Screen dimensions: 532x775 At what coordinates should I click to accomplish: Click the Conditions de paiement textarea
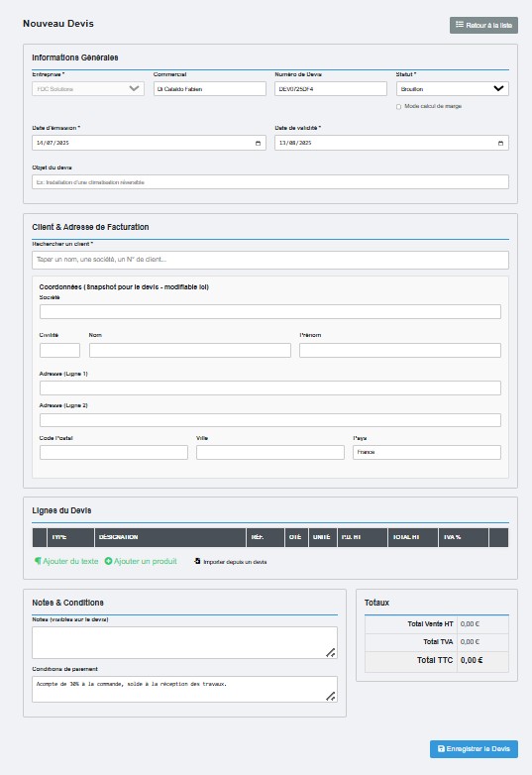pos(184,689)
